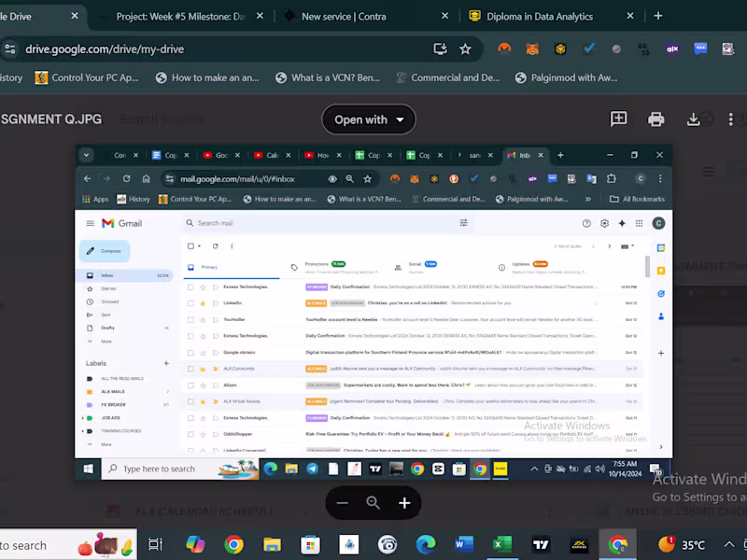The width and height of the screenshot is (747, 560).
Task: Refresh the Gmail inbox
Action: (215, 245)
